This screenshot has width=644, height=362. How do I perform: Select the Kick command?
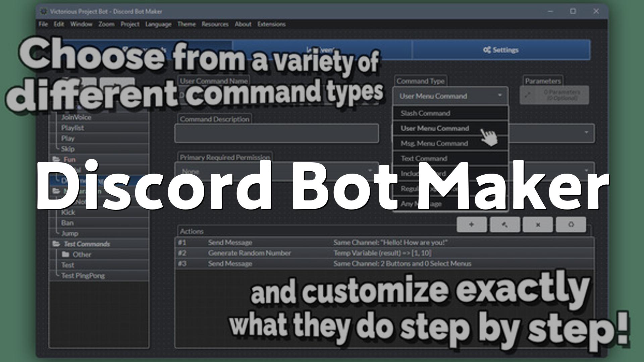(99, 212)
